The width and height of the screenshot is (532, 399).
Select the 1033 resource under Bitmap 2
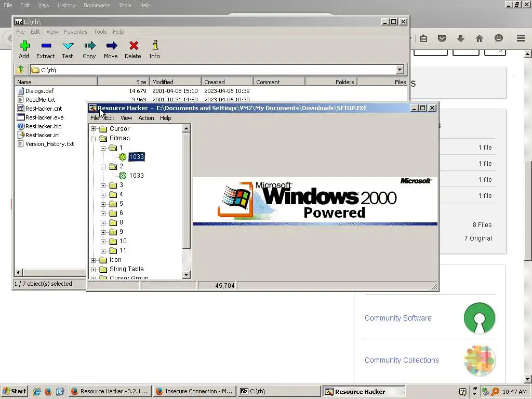(x=137, y=176)
